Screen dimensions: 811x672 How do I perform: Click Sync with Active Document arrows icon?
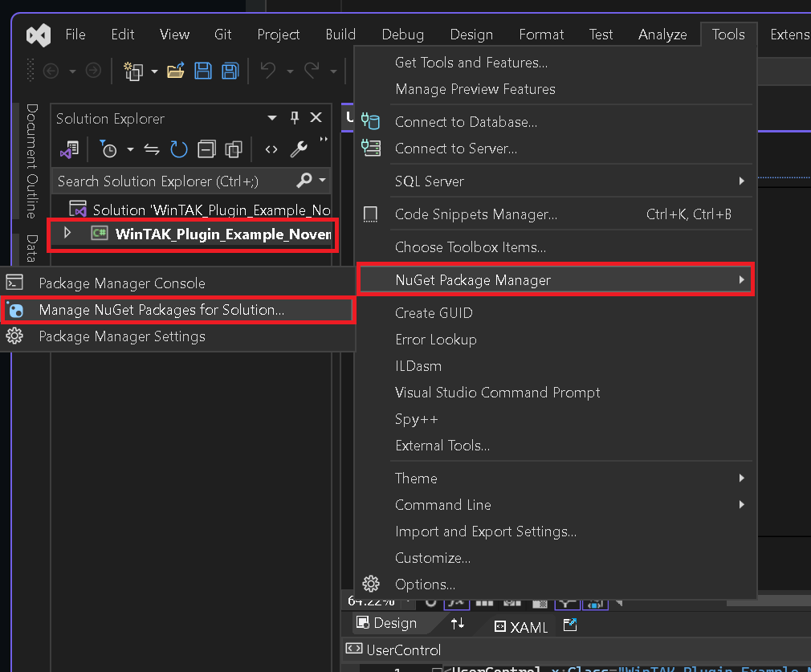pos(152,149)
